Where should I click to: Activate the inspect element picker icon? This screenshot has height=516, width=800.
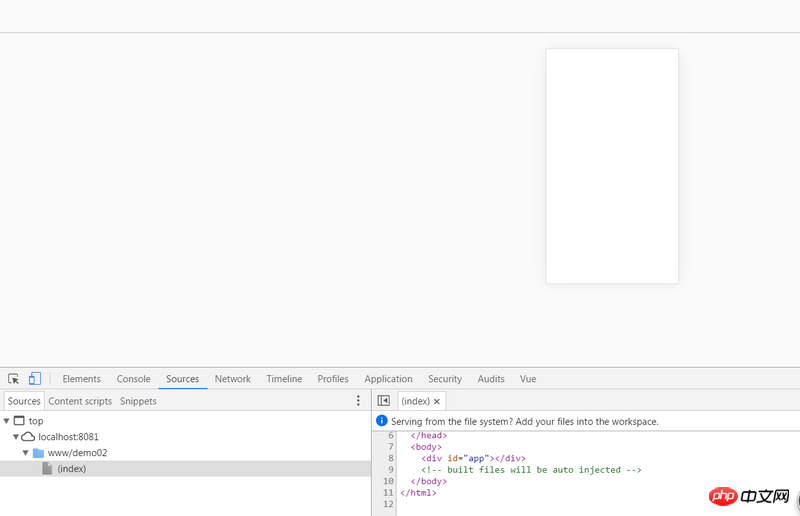[13, 379]
